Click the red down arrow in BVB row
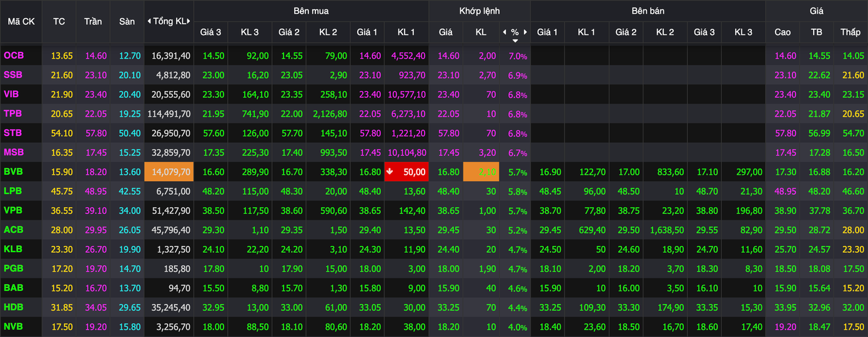The width and height of the screenshot is (868, 337). pos(390,172)
